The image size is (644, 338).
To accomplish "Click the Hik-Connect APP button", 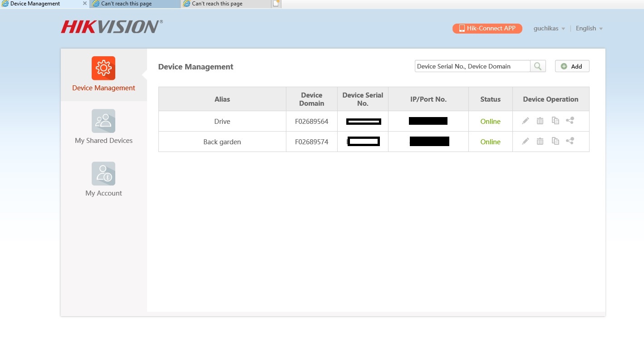I will pyautogui.click(x=487, y=28).
